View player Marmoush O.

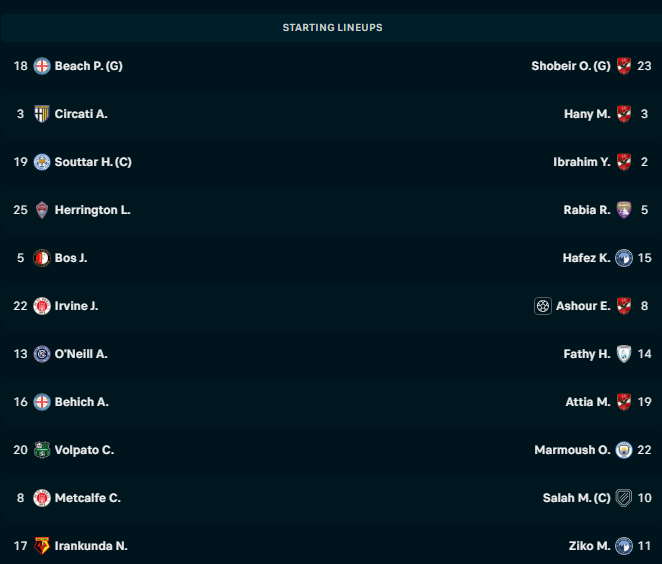pos(572,450)
